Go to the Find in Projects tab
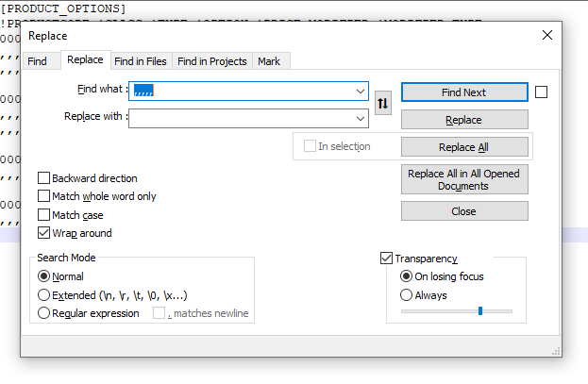The width and height of the screenshot is (588, 384). click(x=212, y=61)
